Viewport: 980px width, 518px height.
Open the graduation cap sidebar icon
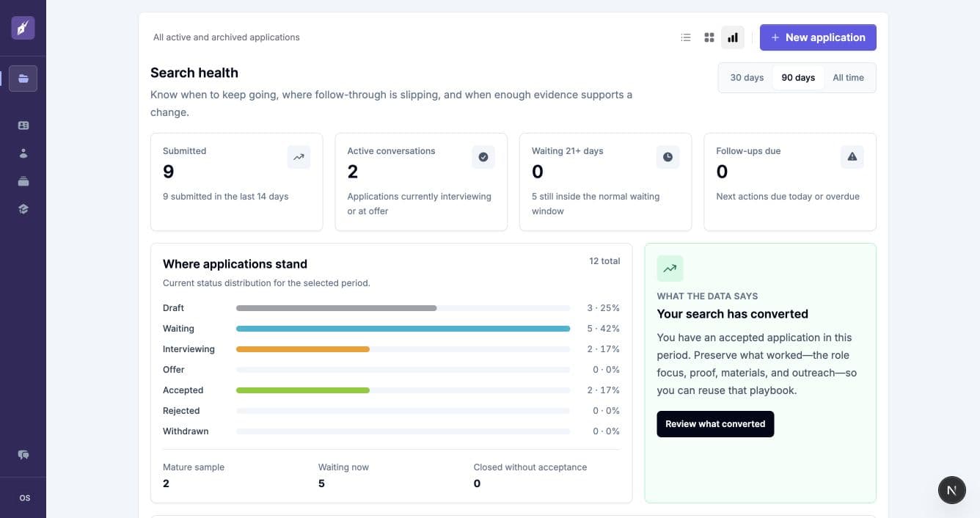pyautogui.click(x=23, y=209)
